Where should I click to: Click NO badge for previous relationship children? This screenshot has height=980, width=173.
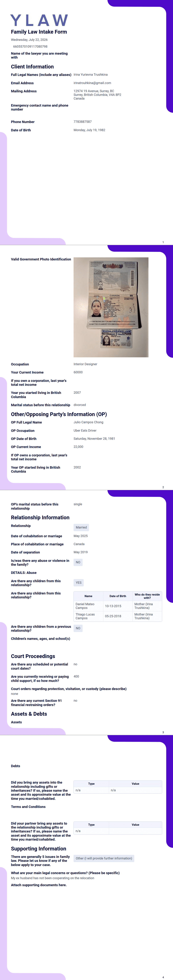78,628
